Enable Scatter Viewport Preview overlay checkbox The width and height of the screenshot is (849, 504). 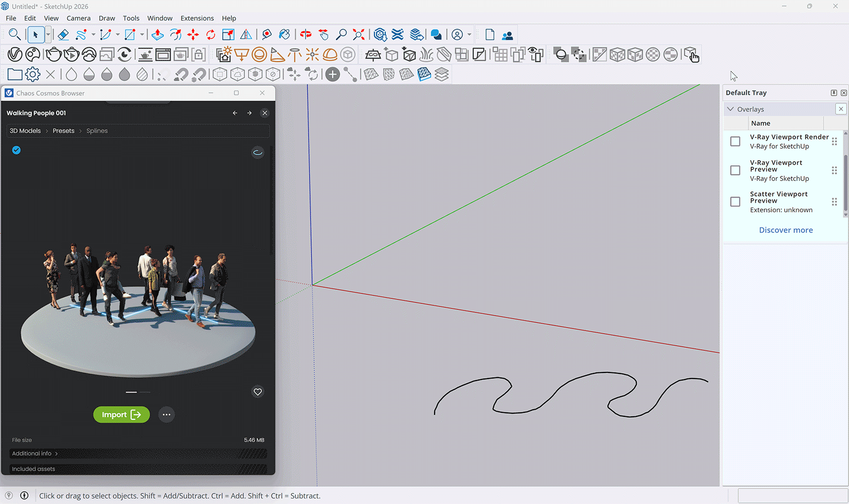coord(735,202)
